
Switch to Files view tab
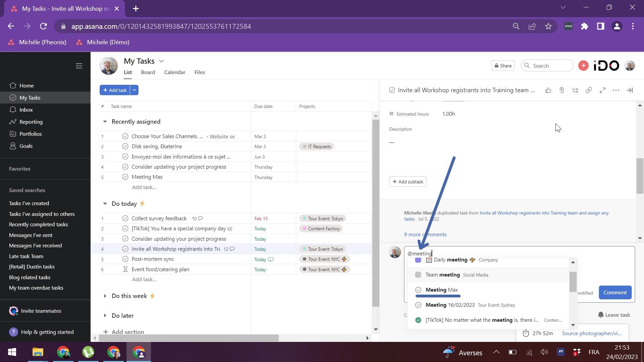[200, 72]
